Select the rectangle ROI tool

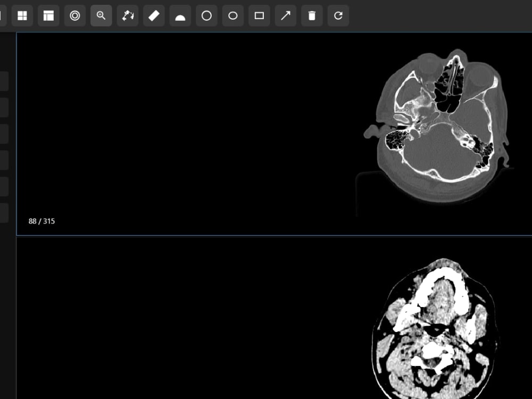pyautogui.click(x=259, y=15)
